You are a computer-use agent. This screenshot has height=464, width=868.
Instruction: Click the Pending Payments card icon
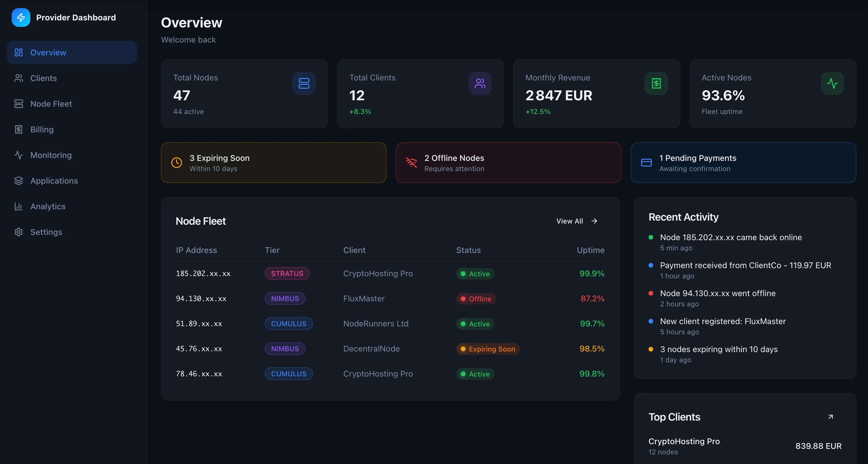(646, 162)
